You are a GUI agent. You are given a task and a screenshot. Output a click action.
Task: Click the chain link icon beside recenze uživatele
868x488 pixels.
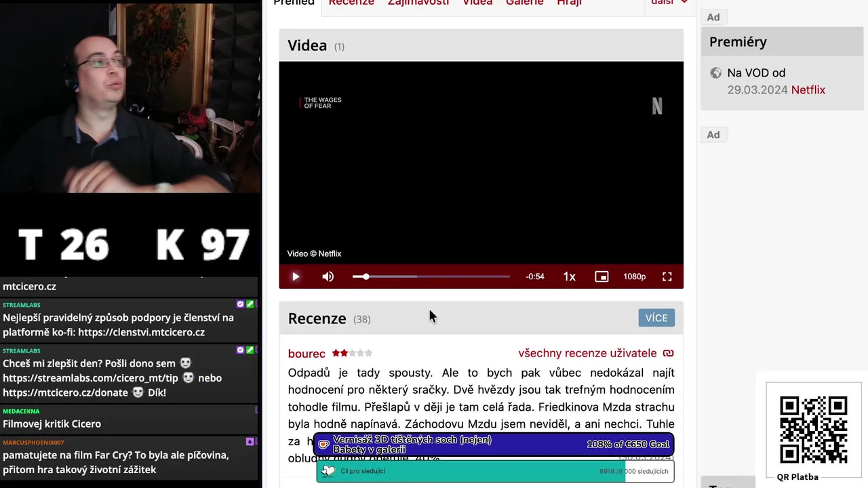(669, 353)
